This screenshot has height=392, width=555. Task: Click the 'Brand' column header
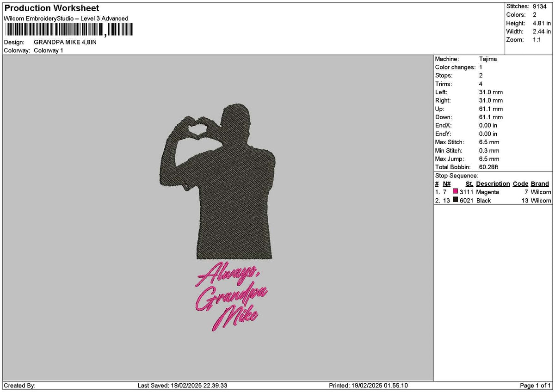(540, 184)
